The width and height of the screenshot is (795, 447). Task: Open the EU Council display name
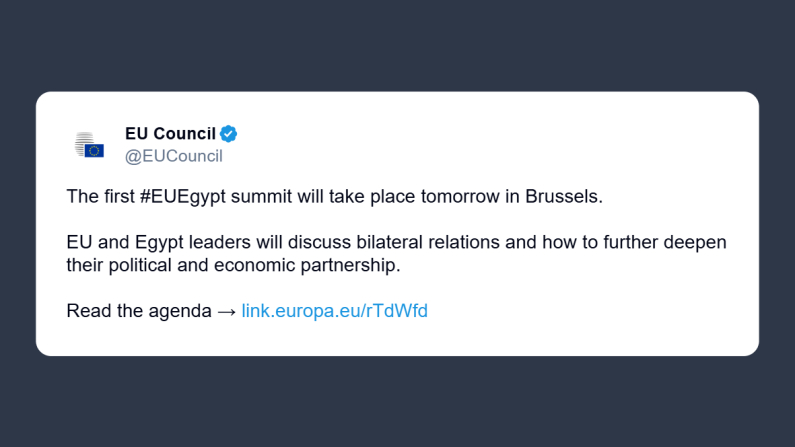coord(170,133)
